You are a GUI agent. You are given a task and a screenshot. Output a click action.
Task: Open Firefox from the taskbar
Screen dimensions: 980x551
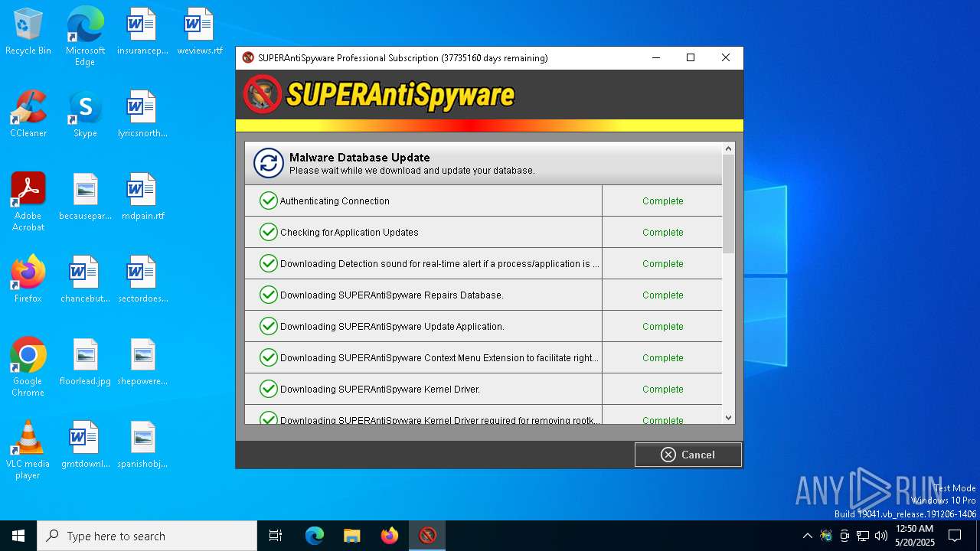(x=390, y=536)
